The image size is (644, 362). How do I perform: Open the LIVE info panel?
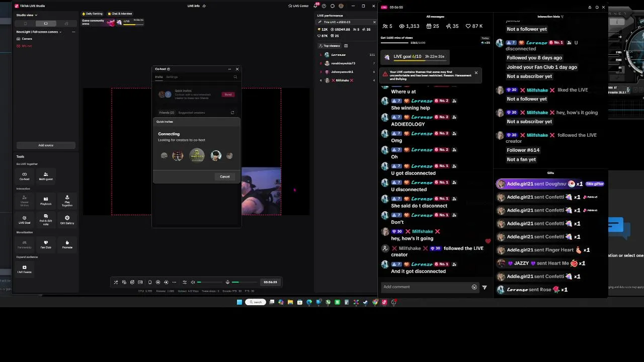(196, 6)
